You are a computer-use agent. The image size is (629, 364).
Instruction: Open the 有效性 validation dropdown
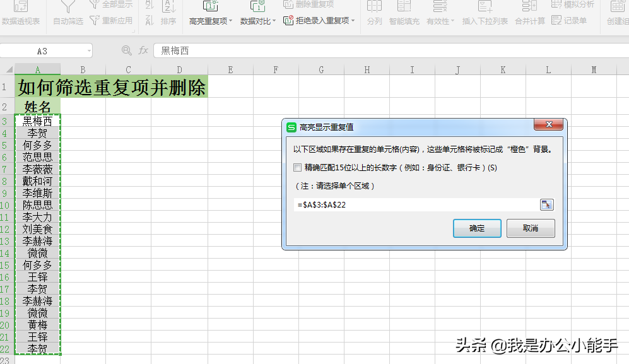[440, 13]
